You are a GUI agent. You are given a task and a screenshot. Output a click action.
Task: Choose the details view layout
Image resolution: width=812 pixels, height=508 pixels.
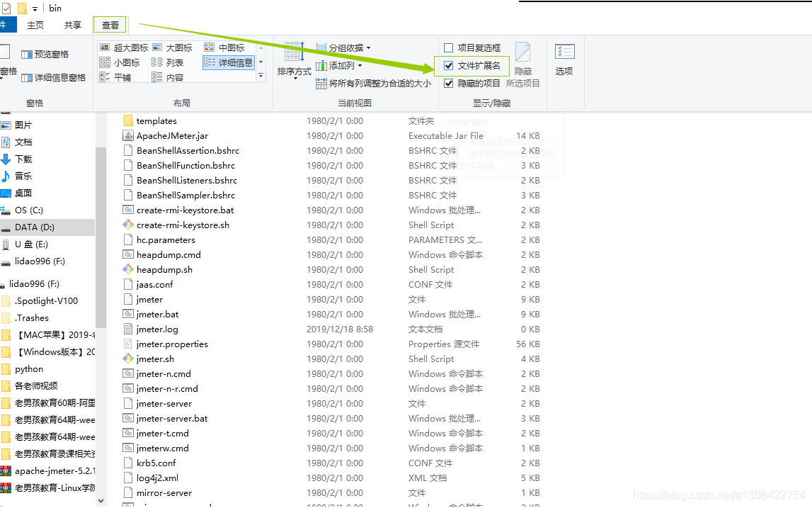(x=229, y=63)
